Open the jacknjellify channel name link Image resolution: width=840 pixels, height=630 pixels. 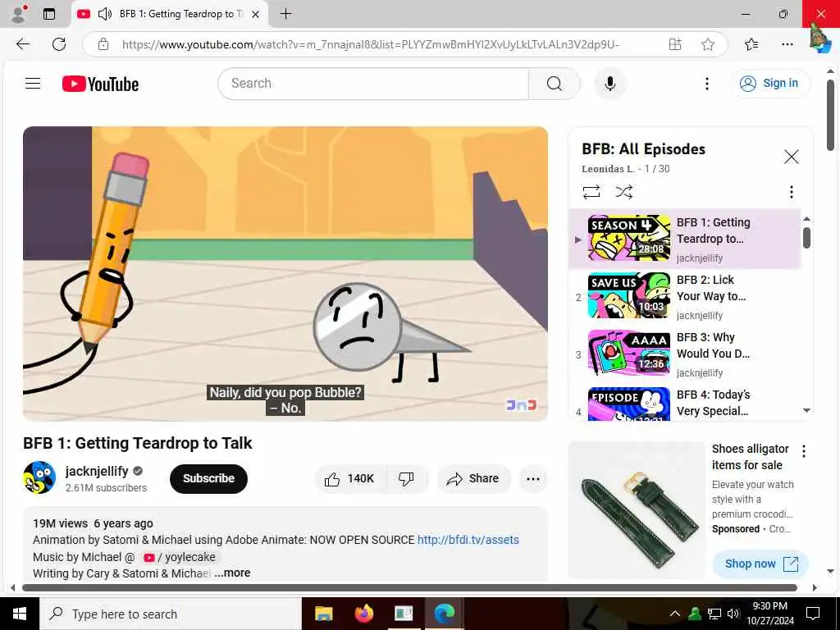coord(97,471)
